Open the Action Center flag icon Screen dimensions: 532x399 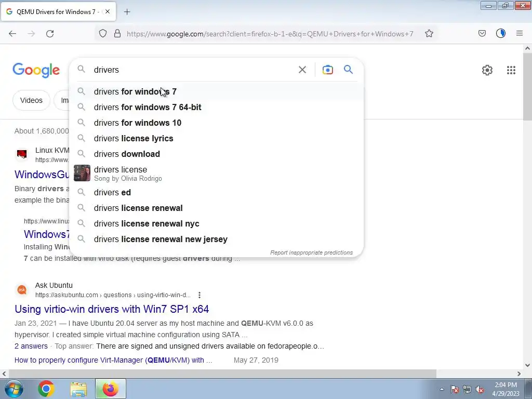(x=454, y=389)
